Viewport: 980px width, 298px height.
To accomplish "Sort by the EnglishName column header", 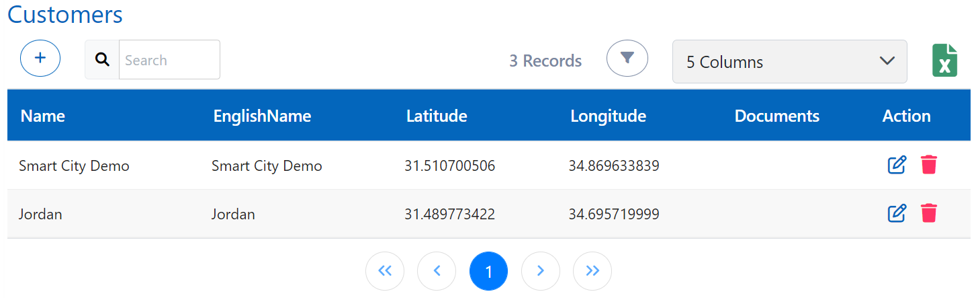I will pyautogui.click(x=262, y=116).
